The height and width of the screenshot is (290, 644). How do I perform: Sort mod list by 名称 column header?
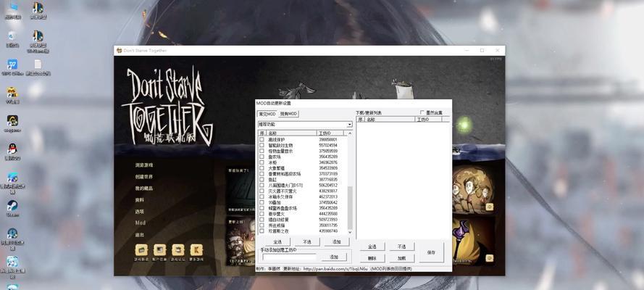(x=292, y=133)
